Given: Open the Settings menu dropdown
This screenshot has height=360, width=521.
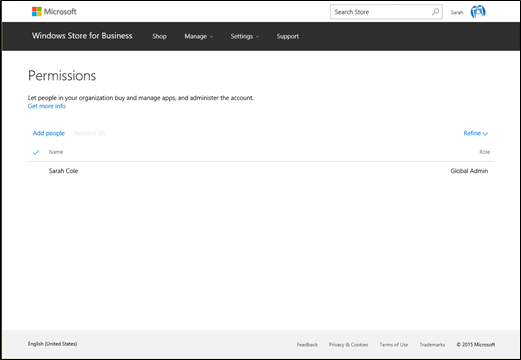Looking at the screenshot, I should [245, 36].
